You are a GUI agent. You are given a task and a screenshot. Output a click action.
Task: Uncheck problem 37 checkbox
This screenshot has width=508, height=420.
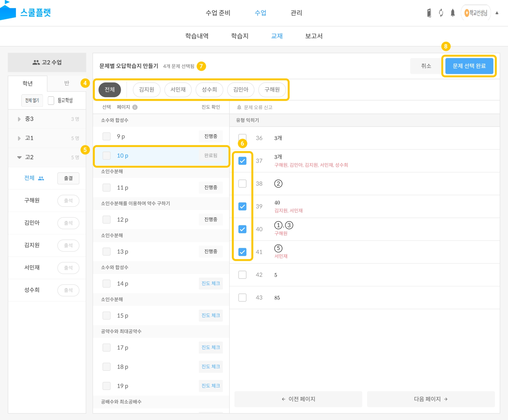(x=242, y=161)
